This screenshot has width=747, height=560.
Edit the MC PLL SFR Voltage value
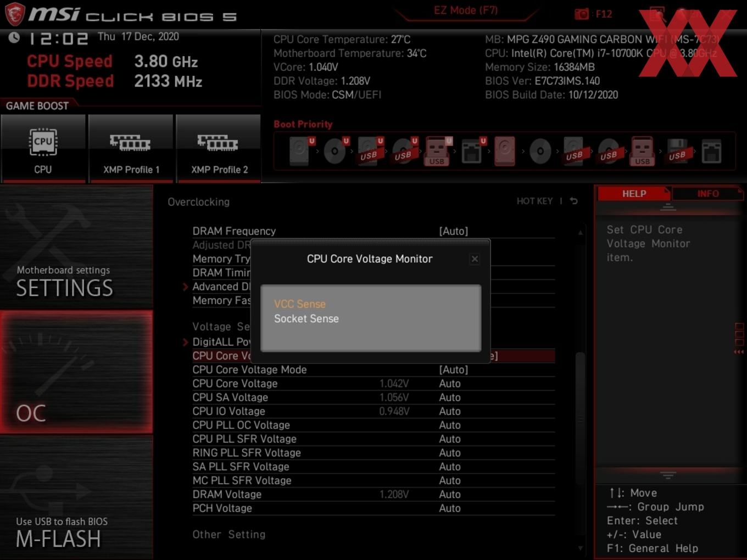click(450, 480)
